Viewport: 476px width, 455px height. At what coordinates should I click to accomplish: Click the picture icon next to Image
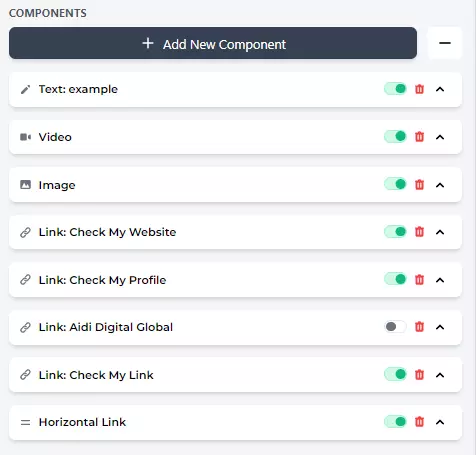point(25,185)
